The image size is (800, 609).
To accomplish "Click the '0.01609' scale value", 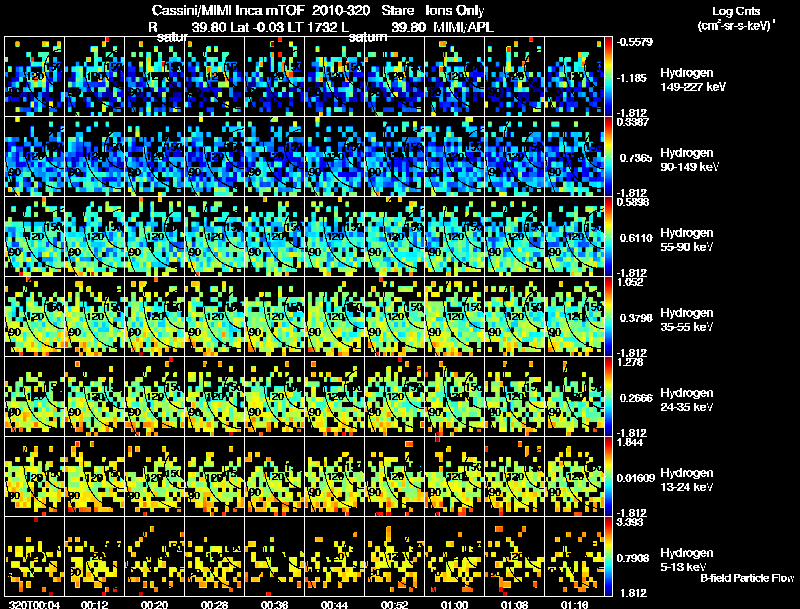I will [636, 478].
